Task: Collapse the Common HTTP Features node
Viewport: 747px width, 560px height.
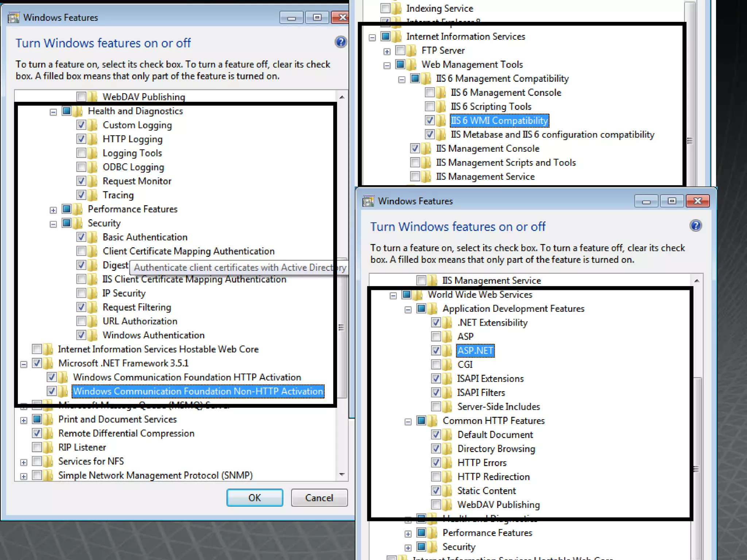Action: click(x=408, y=422)
